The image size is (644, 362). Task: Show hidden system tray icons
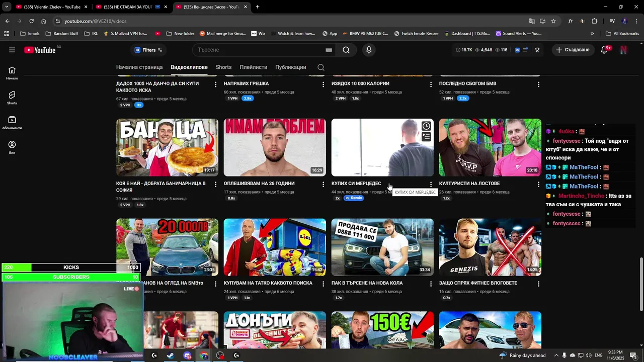[x=556, y=355]
